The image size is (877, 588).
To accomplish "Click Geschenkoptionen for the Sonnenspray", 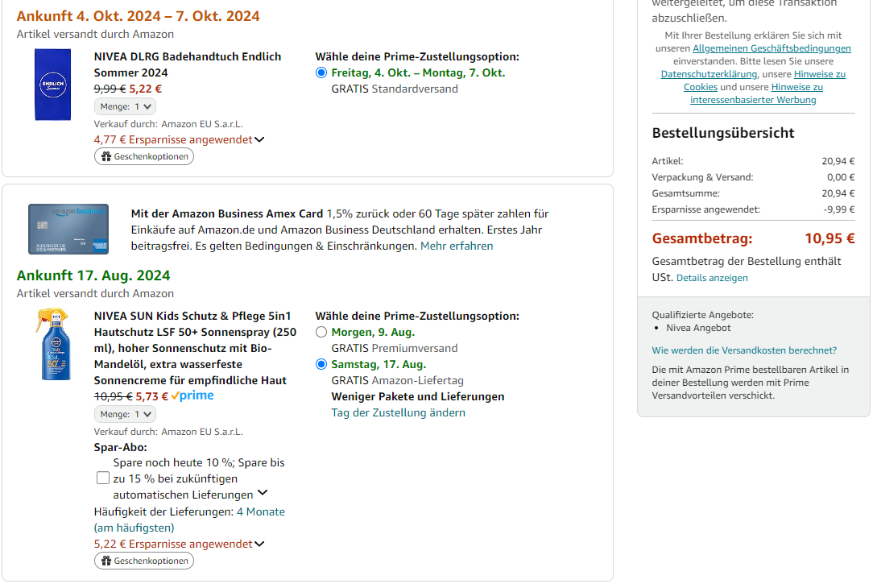I will click(x=144, y=561).
